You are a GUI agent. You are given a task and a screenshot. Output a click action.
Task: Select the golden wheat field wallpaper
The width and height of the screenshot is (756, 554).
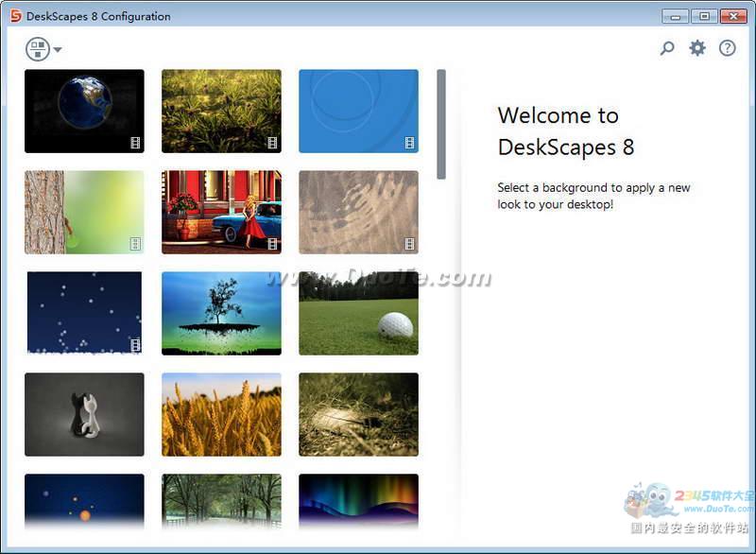pyautogui.click(x=221, y=415)
